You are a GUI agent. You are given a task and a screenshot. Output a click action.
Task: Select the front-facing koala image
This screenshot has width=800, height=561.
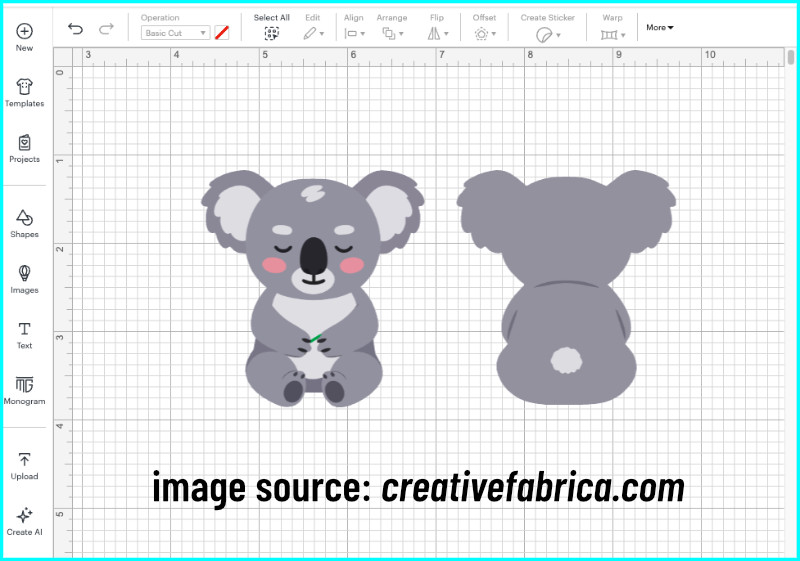tap(313, 288)
